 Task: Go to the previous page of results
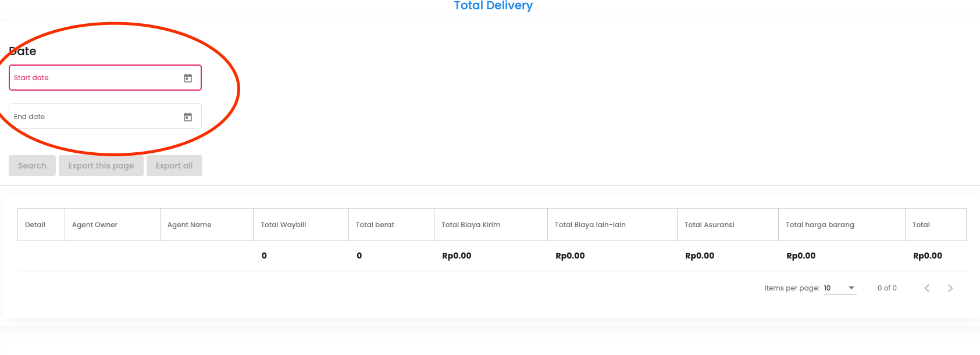pyautogui.click(x=927, y=288)
